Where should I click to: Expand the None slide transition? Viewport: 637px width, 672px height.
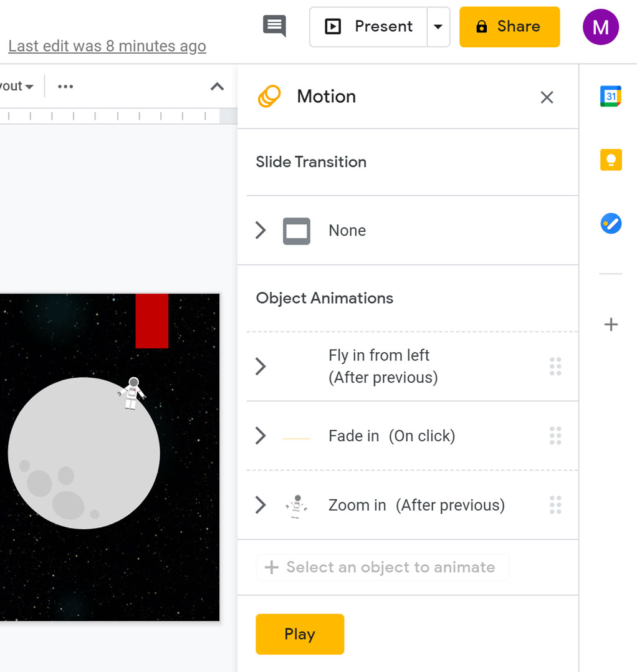[x=261, y=231]
